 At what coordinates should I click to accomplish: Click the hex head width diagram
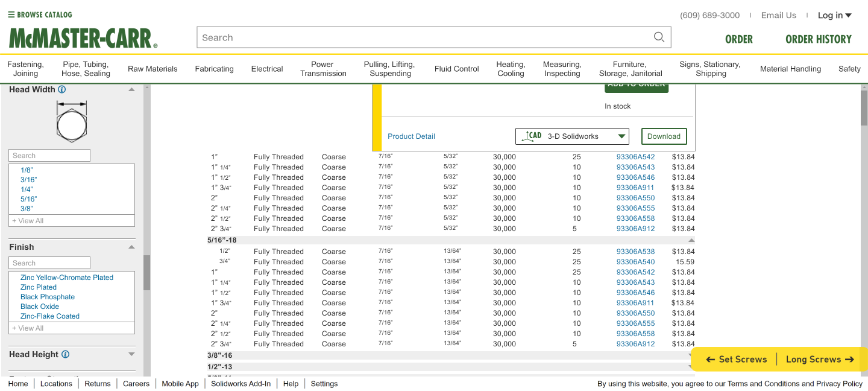(72, 121)
